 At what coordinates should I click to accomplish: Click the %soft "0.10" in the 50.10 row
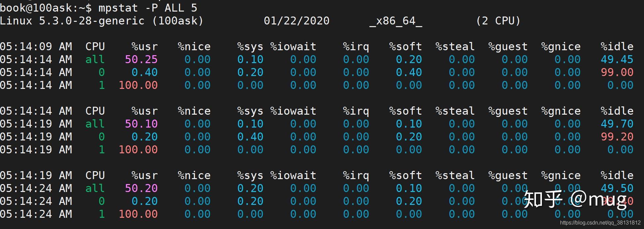409,124
